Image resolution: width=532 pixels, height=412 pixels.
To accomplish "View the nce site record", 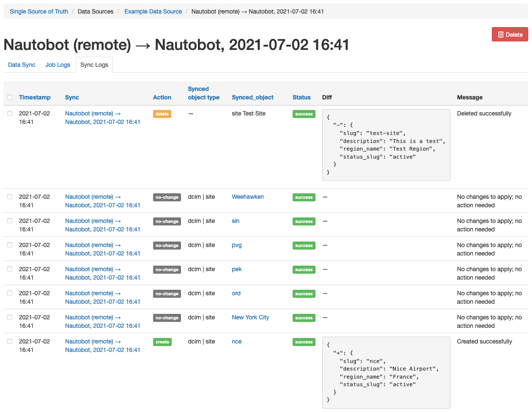I will point(236,341).
